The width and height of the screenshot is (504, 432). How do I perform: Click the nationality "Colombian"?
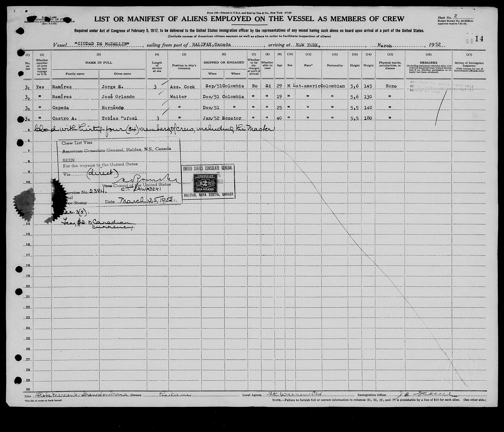click(333, 86)
